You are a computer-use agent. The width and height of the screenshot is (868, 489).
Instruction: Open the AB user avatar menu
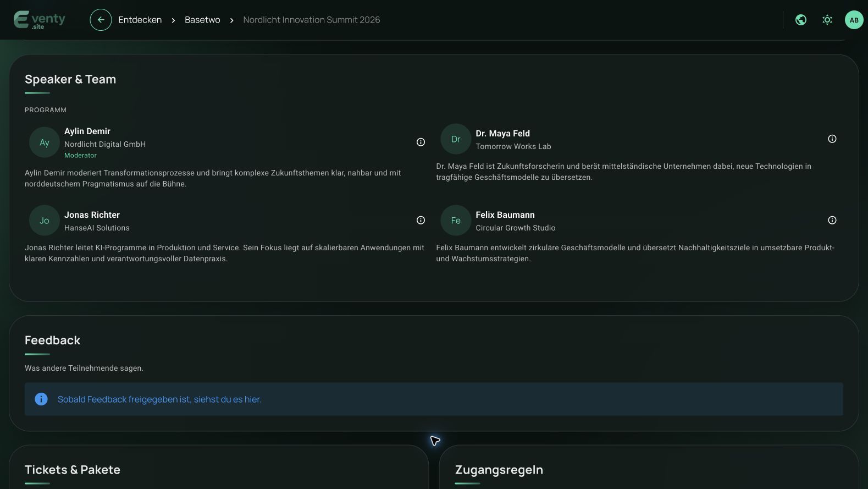coord(854,20)
